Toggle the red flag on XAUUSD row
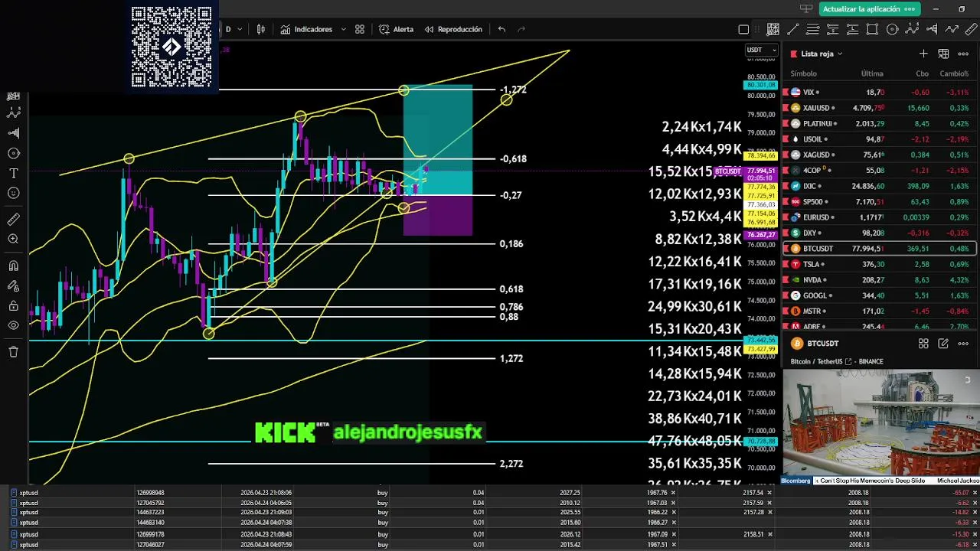Screen dimensions: 980x551 point(786,108)
